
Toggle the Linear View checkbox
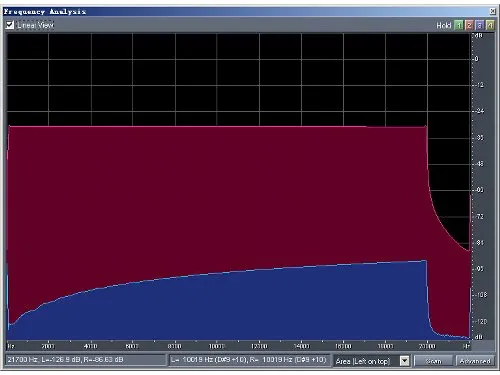10,25
